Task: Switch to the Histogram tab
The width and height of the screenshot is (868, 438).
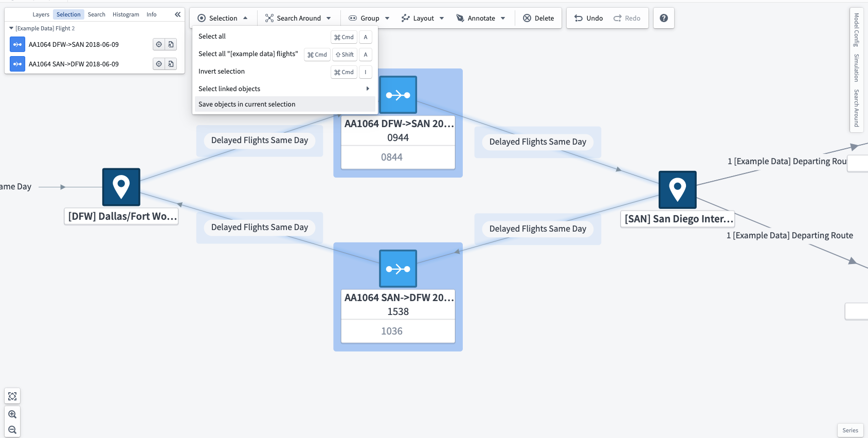Action: [126, 14]
